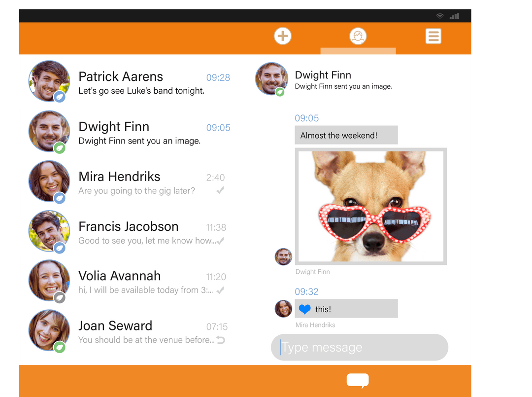532x397 pixels.
Task: Click green status badge in conversation header
Action: point(280,92)
